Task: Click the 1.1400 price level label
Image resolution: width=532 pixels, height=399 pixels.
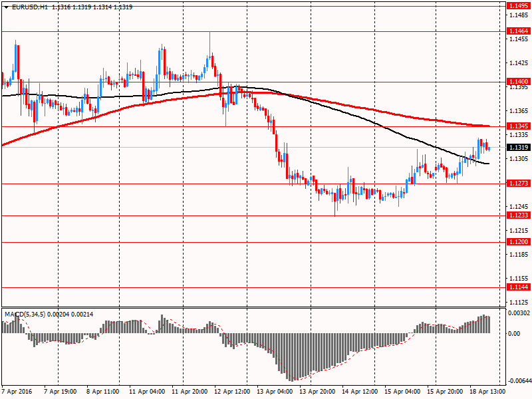Action: (x=519, y=81)
